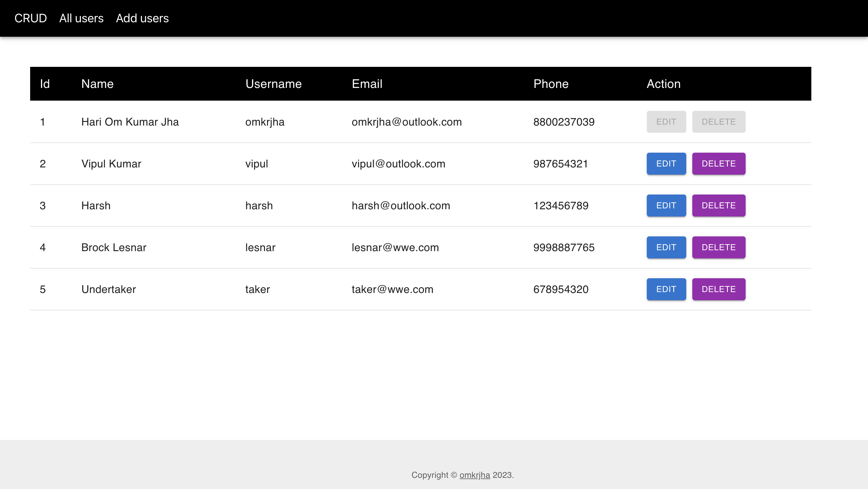The height and width of the screenshot is (489, 868).
Task: Click Id 4 in Lesnar row
Action: [43, 248]
